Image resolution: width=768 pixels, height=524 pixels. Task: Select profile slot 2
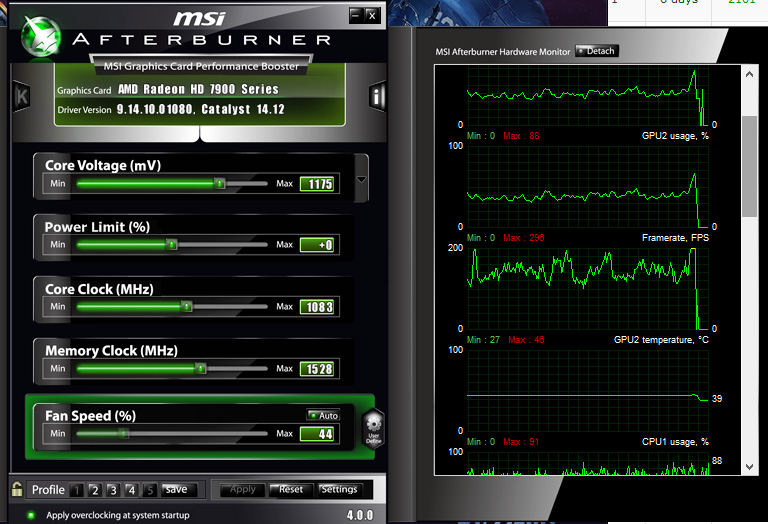pyautogui.click(x=95, y=490)
